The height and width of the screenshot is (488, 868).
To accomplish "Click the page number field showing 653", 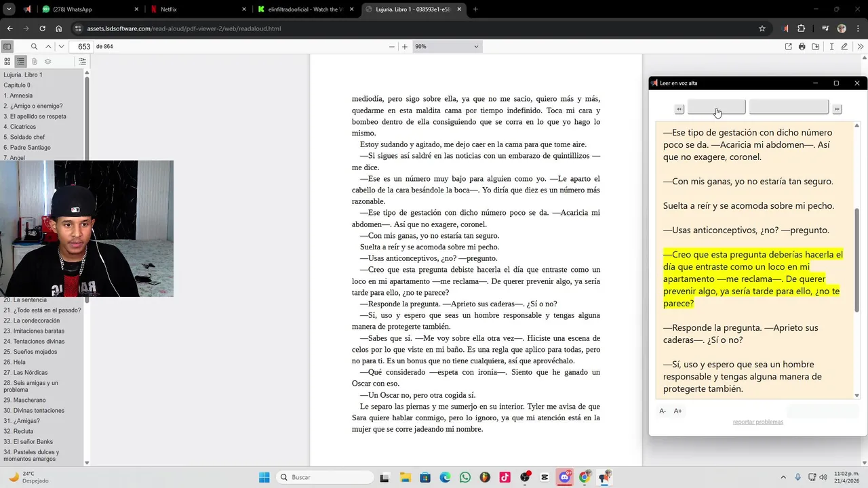I will [81, 47].
